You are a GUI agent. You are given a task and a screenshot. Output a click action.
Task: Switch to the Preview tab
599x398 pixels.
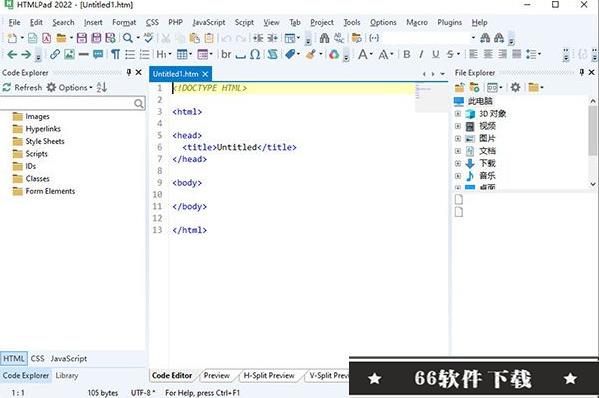tap(217, 375)
